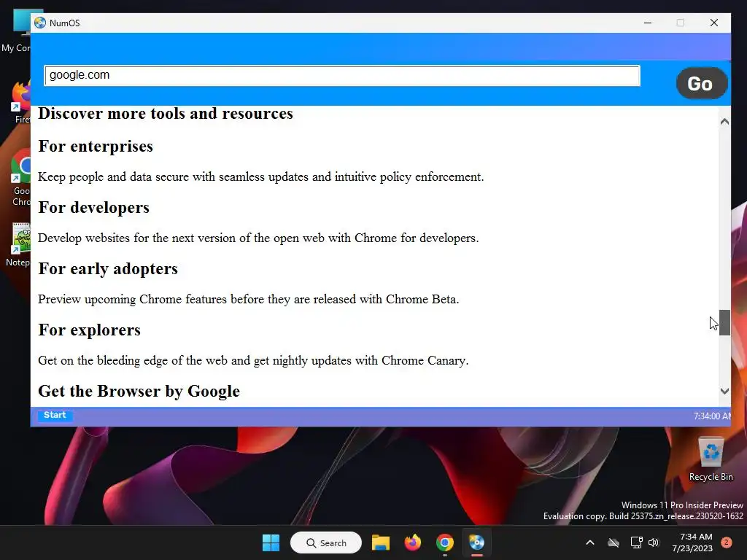Click the 'Get on the bleeding edge' text
This screenshot has width=747, height=560.
(x=253, y=360)
